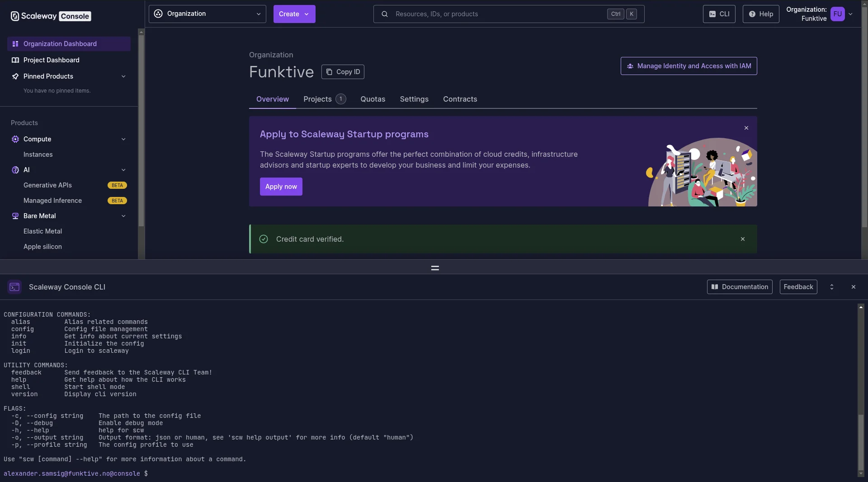The height and width of the screenshot is (482, 868).
Task: Click the Funktive organization title
Action: point(281,72)
